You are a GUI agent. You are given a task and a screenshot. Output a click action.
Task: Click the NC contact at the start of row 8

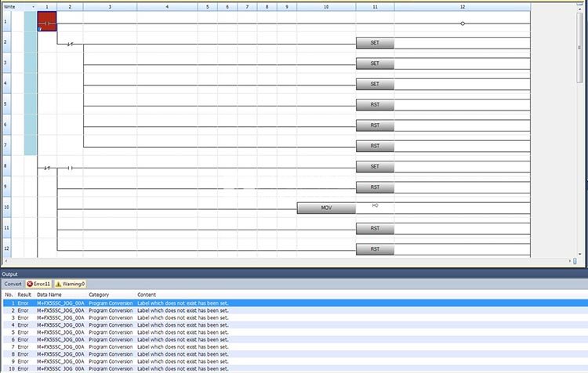click(47, 168)
